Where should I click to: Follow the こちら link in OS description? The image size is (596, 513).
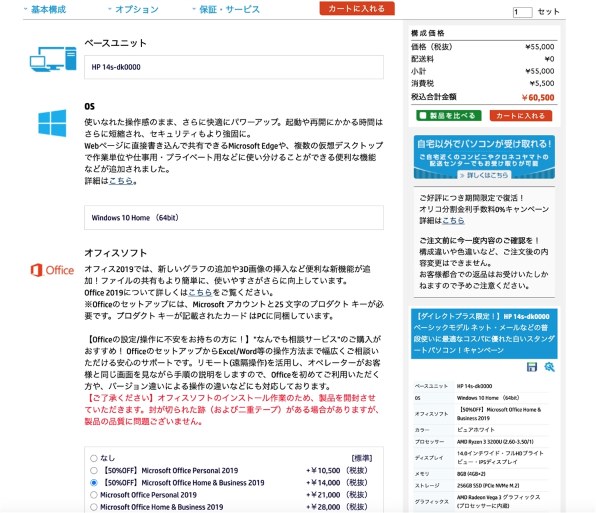pyautogui.click(x=121, y=181)
